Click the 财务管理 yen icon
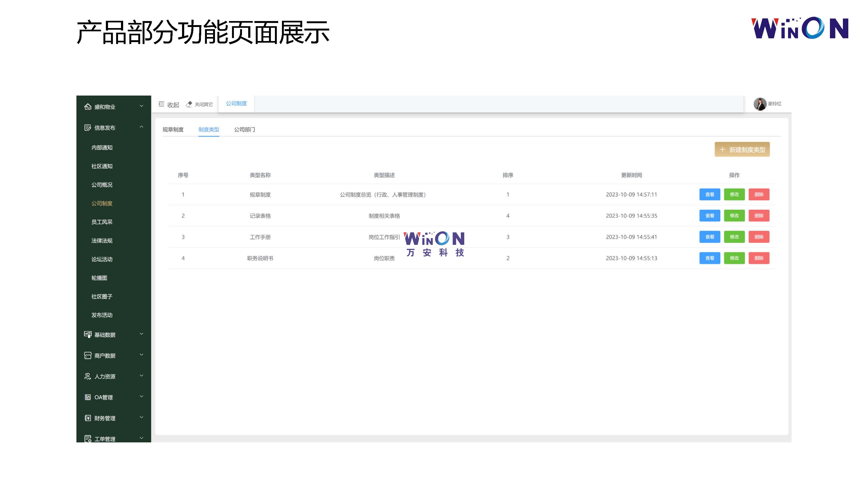 88,418
